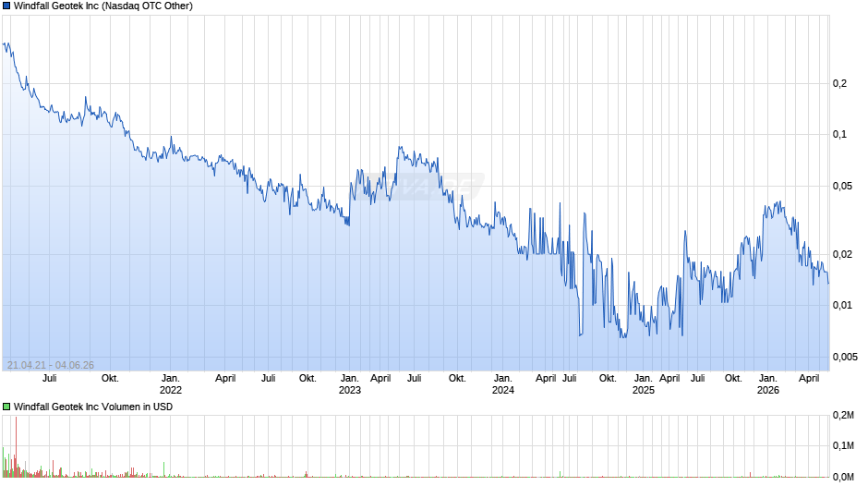Click the first 'Okt.' label after Juli 2021
868x486 pixels.
(x=110, y=379)
